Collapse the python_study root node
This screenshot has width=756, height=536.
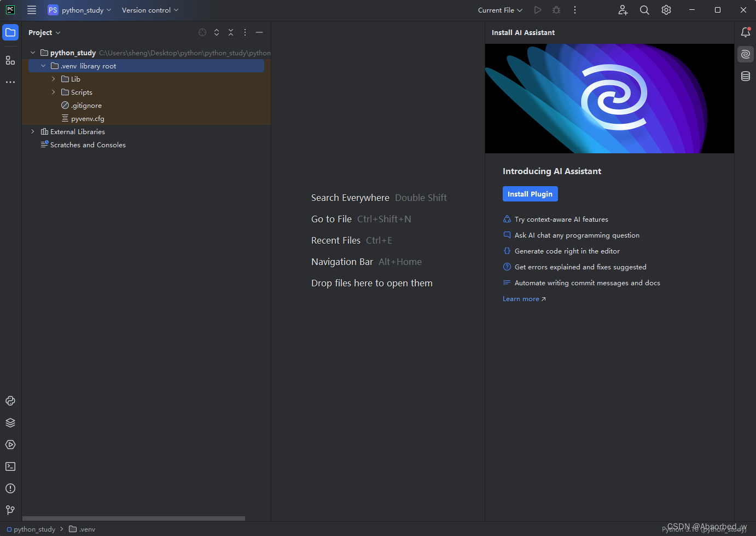coord(33,53)
